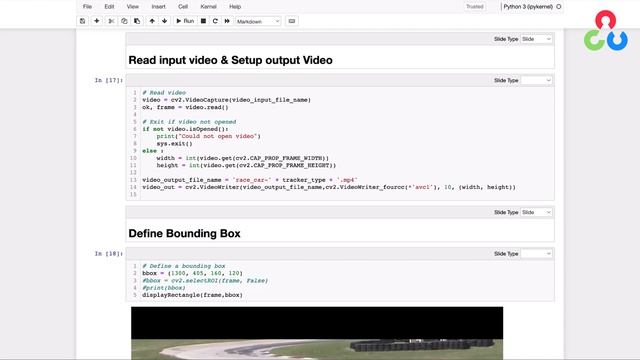Screen dimensions: 640x360
Task: Open Slide Type dropdown for Define Bounding Box heading
Action: click(x=536, y=212)
